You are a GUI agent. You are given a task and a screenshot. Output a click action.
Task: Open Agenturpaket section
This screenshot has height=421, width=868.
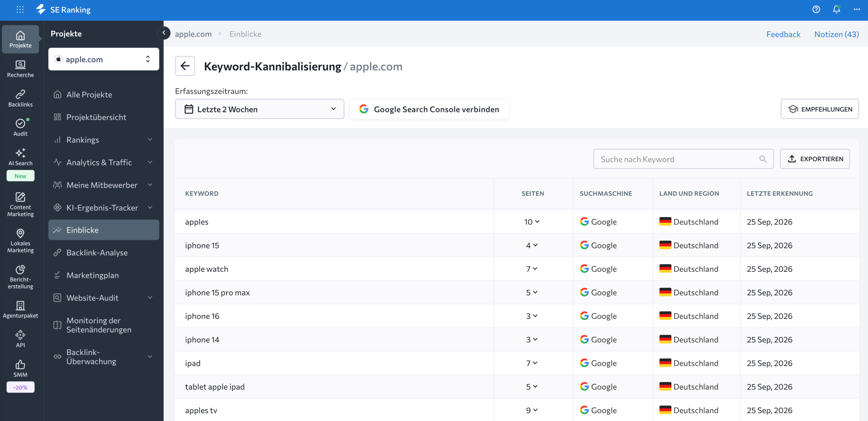tap(20, 310)
